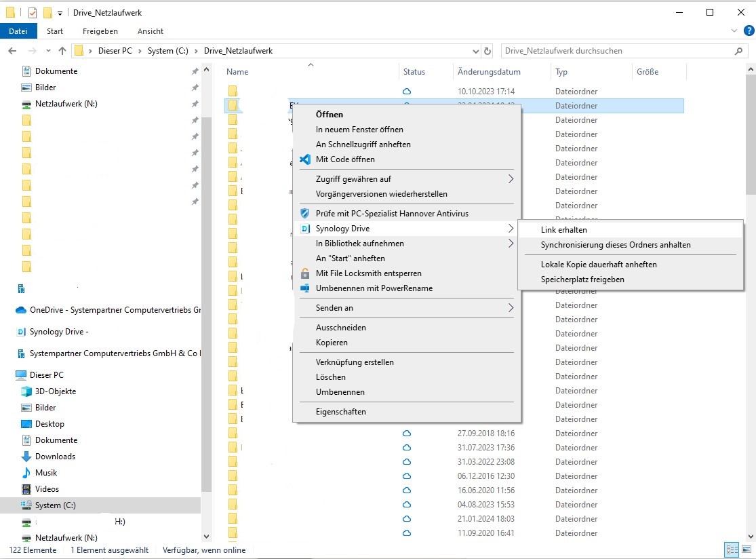Select the Synology Drive context menu icon
This screenshot has width=756, height=559.
(305, 229)
